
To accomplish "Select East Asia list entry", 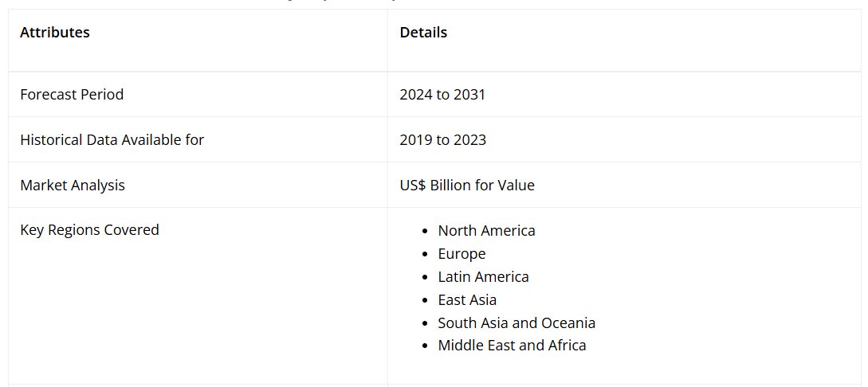I will tap(467, 300).
